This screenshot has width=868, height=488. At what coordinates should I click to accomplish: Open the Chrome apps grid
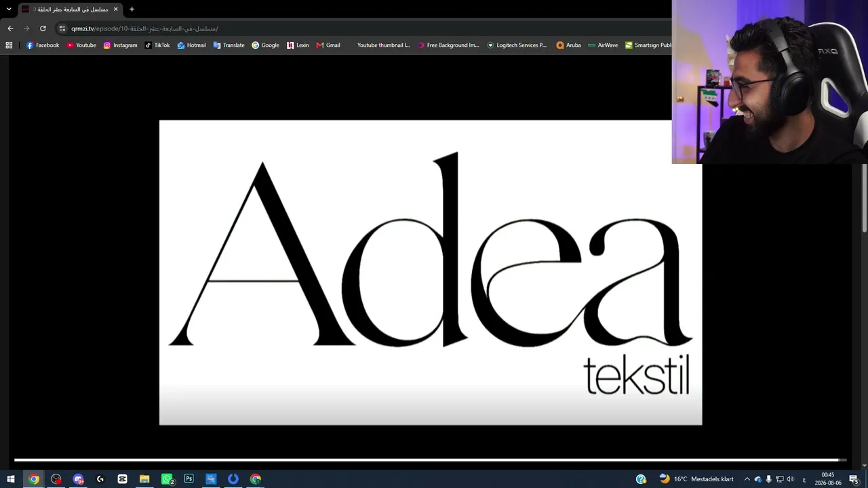point(9,45)
